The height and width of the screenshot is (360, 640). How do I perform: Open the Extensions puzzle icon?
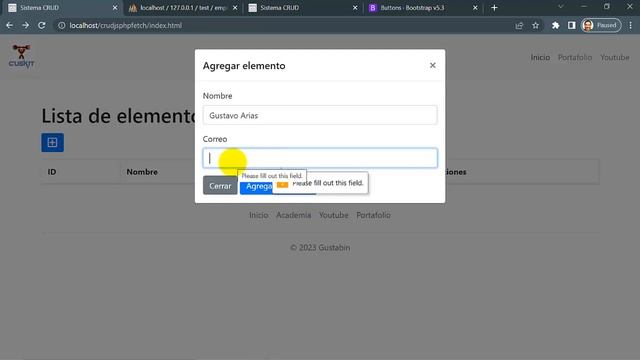556,25
